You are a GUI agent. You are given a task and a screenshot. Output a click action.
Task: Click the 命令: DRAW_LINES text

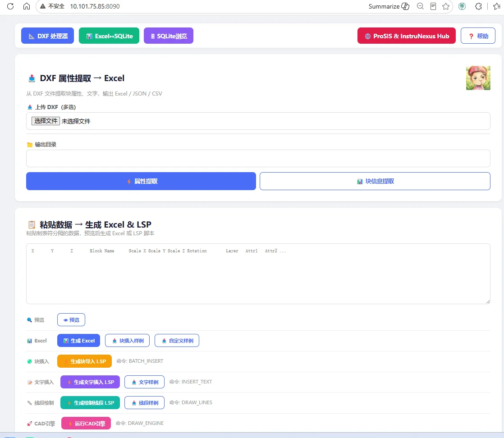coord(191,402)
